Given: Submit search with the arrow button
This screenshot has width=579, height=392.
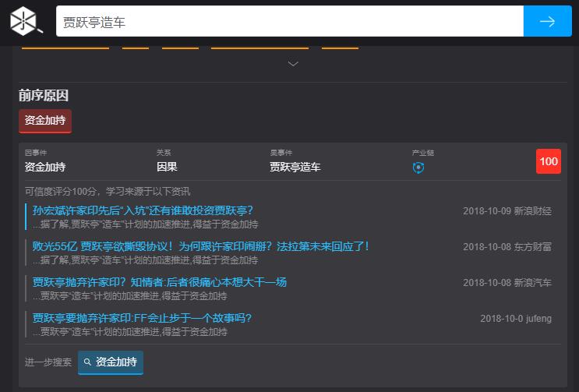Looking at the screenshot, I should point(547,21).
